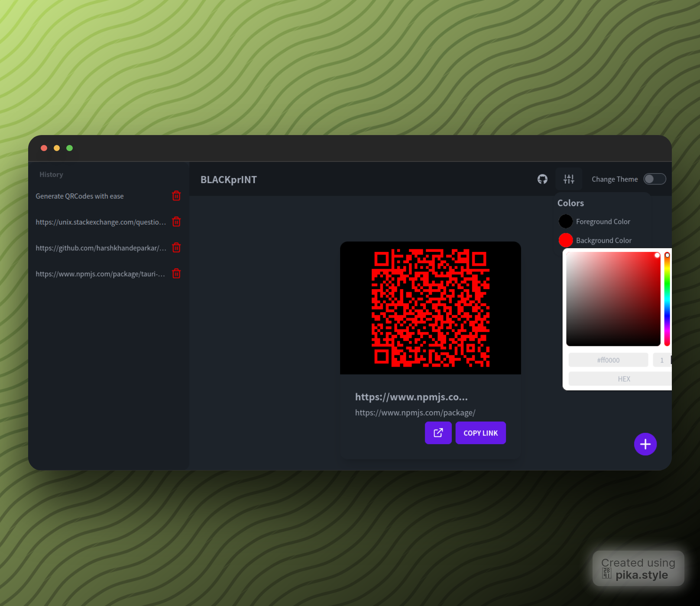Click the 'https://www.npmjs.com/package/' card URL text
Image resolution: width=700 pixels, height=606 pixels.
(415, 413)
